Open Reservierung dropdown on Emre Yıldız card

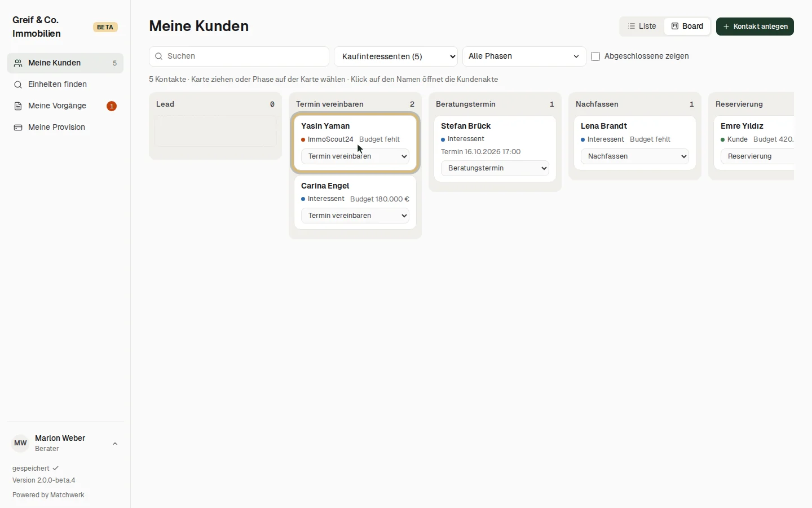pyautogui.click(x=757, y=156)
